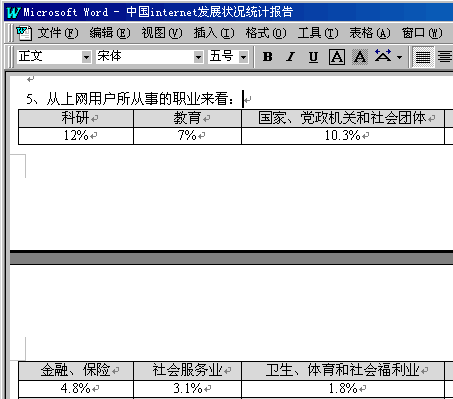This screenshot has height=399, width=453.
Task: Click the cell 国家、党政机关和社会团体
Action: (343, 118)
